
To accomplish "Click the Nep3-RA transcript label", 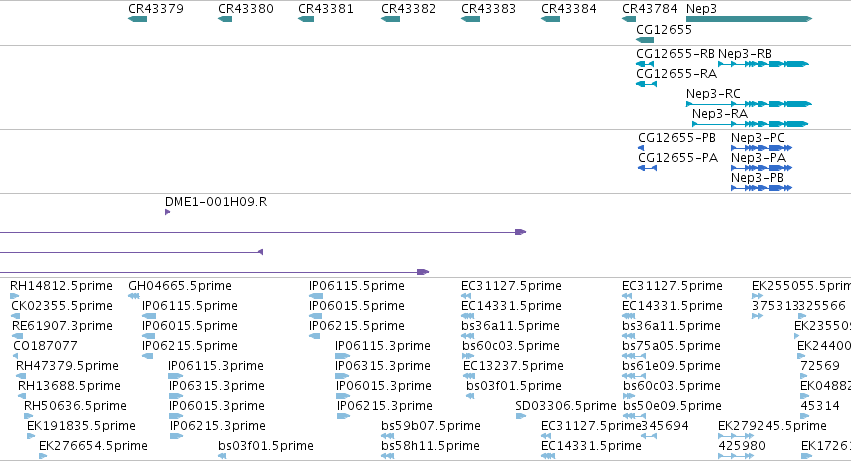I will pyautogui.click(x=720, y=114).
